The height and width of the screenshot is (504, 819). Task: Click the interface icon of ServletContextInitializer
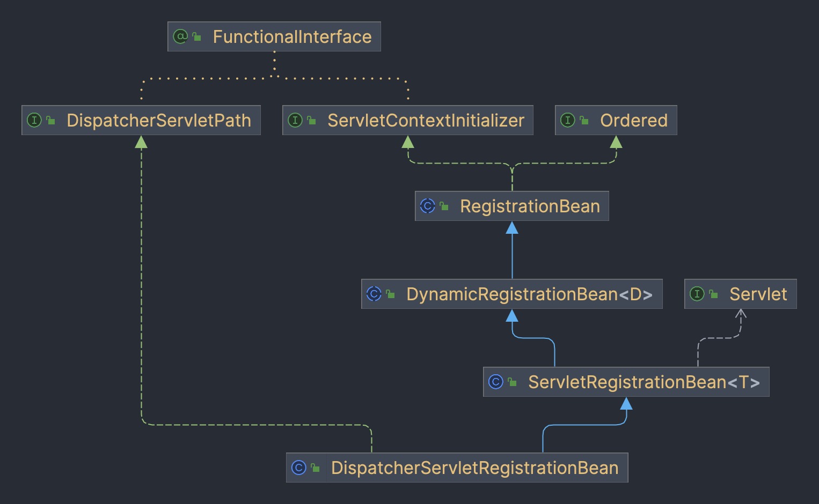[x=295, y=120]
